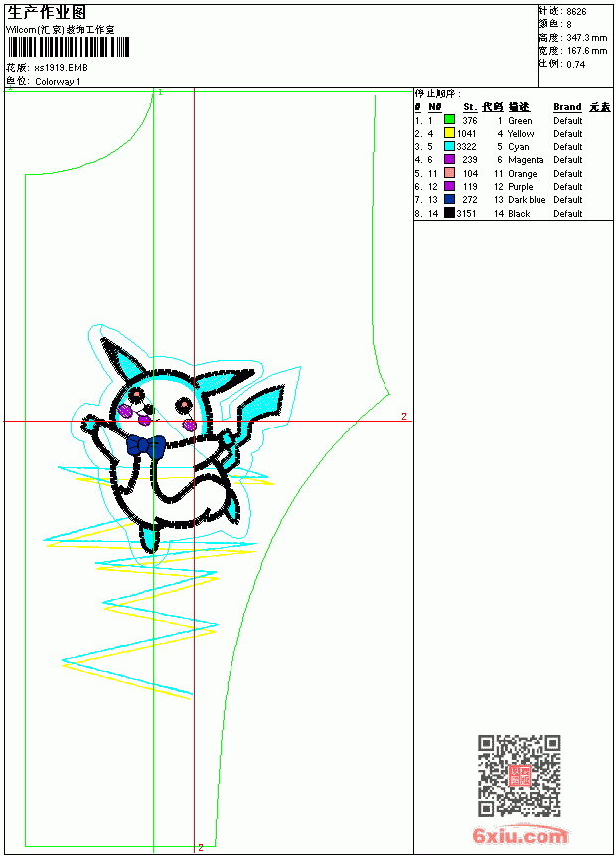Click the blue bow tie on the design
The width and height of the screenshot is (616, 855).
146,446
